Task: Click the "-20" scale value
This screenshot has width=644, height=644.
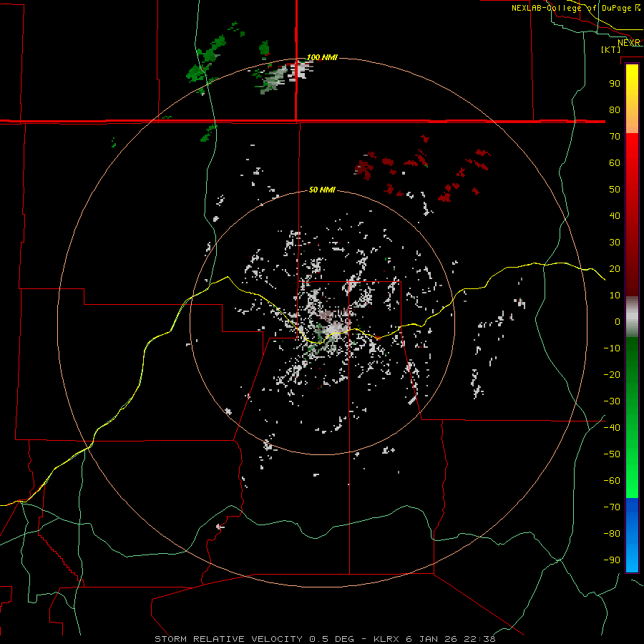Action: 612,374
